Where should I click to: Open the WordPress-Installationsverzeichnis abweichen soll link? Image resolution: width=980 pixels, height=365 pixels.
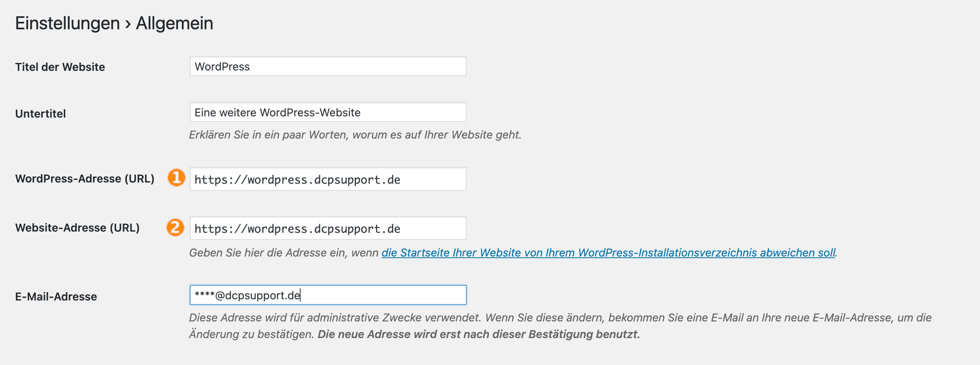608,253
